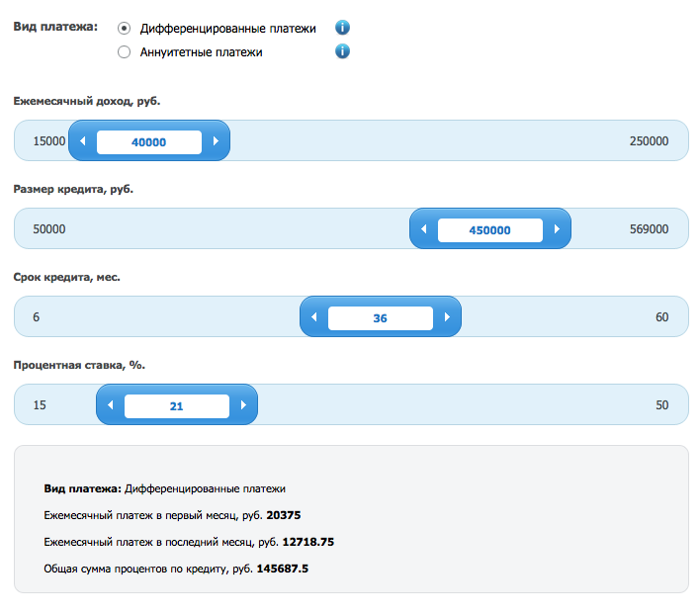Click the income field showing 40000

149,142
